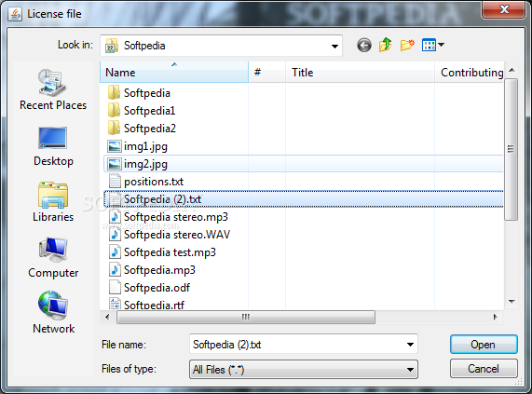This screenshot has width=532, height=394.
Task: Select Softpedia stereo.mp3 audio file
Action: click(169, 217)
